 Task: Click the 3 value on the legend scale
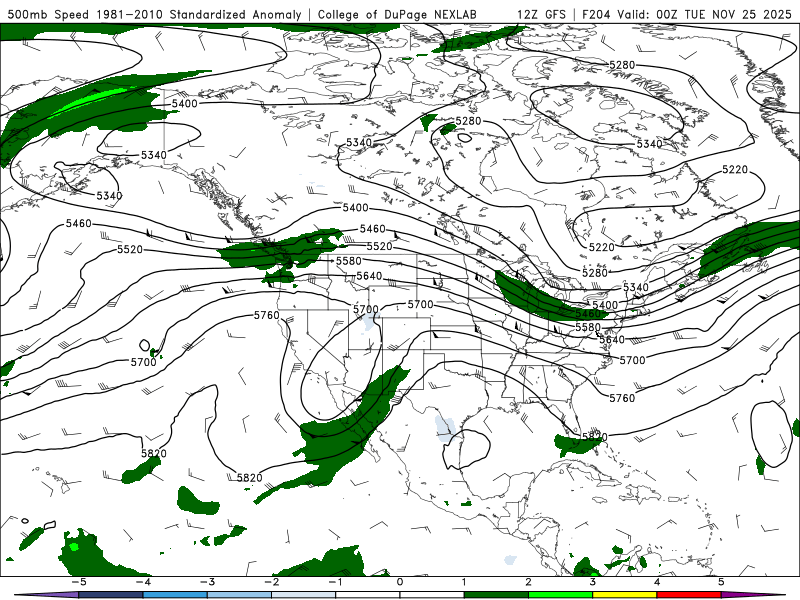[593, 582]
